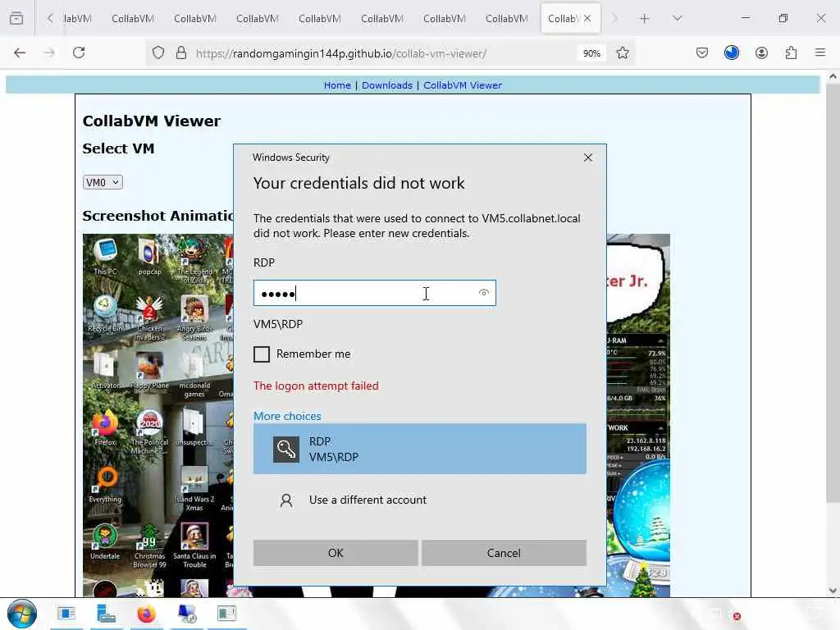840x630 pixels.
Task: Open the Firefox hamburger menu
Action: pyautogui.click(x=820, y=52)
